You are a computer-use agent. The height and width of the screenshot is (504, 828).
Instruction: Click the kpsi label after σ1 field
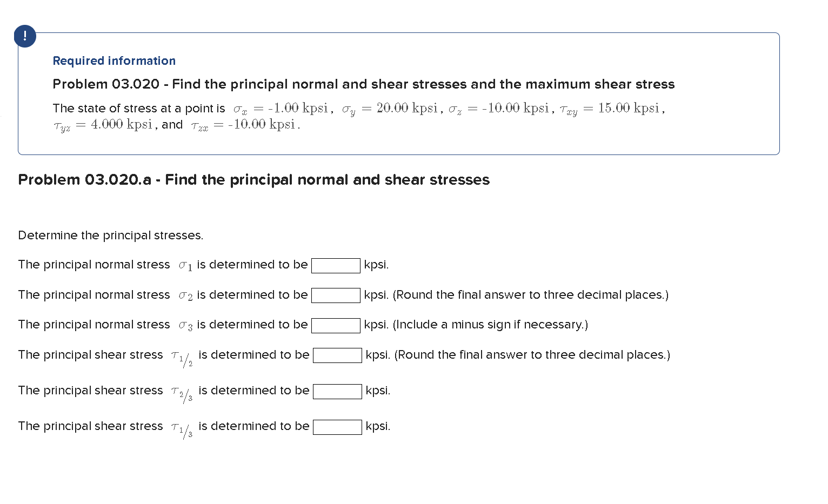coord(376,265)
